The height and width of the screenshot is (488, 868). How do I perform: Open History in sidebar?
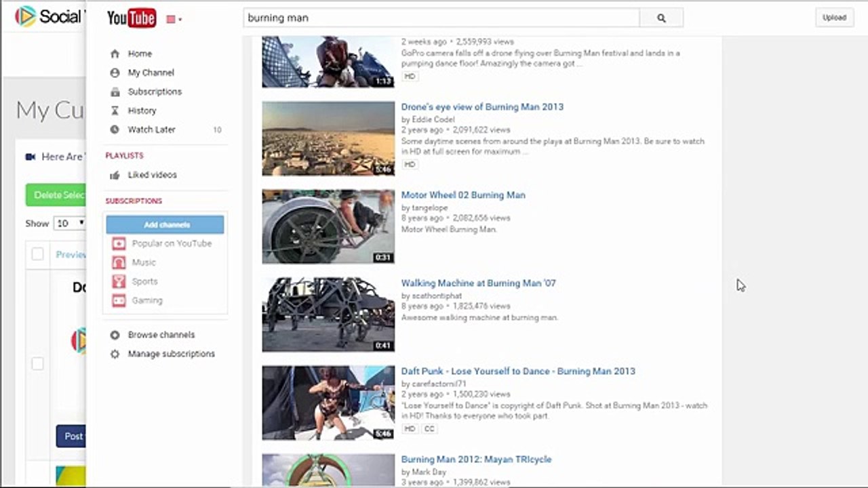142,110
